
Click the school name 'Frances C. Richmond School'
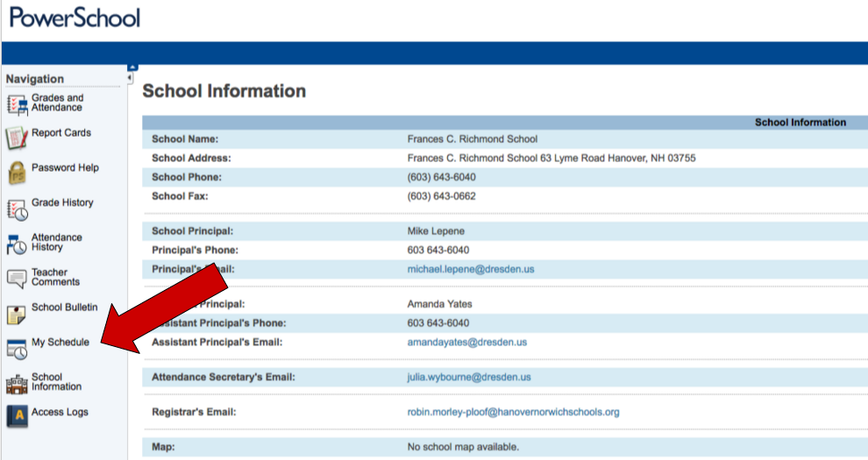(473, 138)
